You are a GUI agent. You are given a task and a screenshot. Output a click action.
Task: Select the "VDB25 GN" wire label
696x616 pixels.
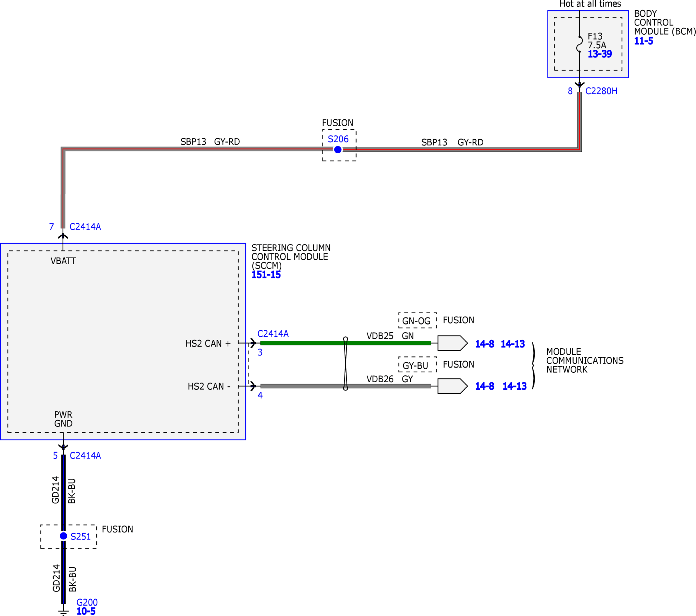(x=390, y=336)
